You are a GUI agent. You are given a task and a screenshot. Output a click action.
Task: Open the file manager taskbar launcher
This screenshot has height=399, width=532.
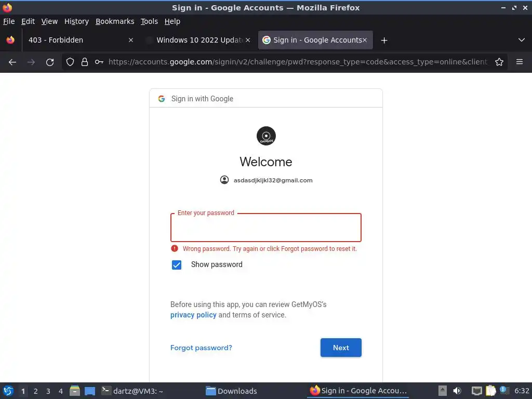click(x=75, y=391)
